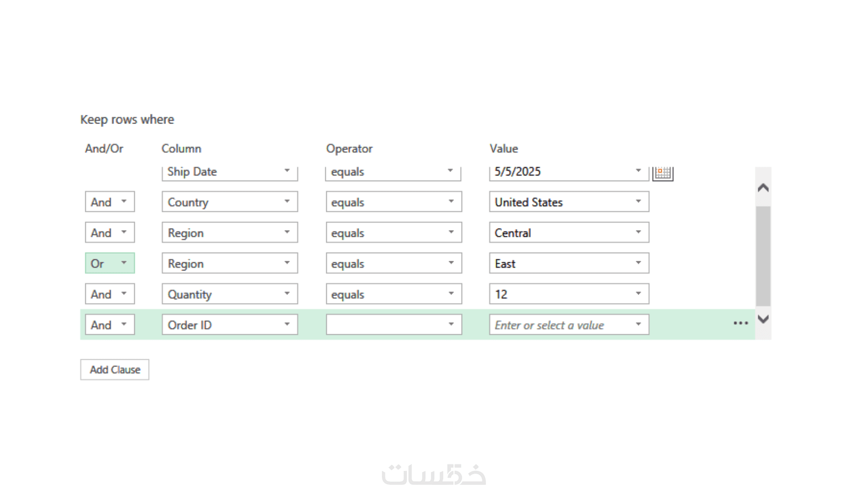The width and height of the screenshot is (868, 495).
Task: Open the Order ID column dropdown
Action: (230, 325)
